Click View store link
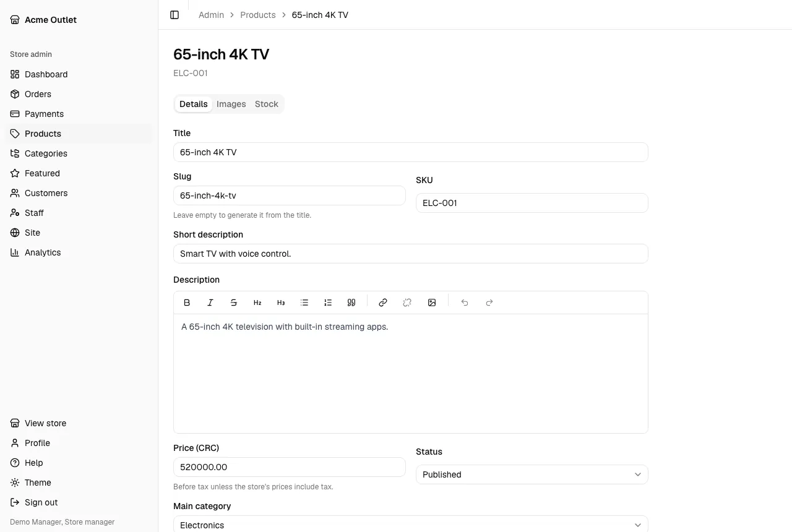 (x=79, y=423)
